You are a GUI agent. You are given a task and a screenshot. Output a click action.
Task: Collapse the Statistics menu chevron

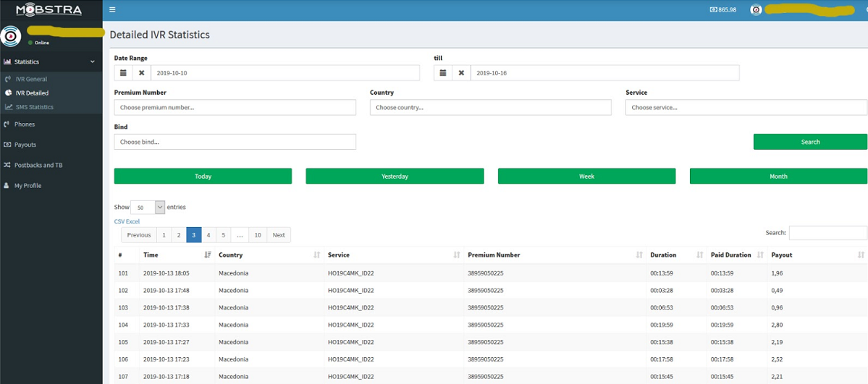coord(93,61)
